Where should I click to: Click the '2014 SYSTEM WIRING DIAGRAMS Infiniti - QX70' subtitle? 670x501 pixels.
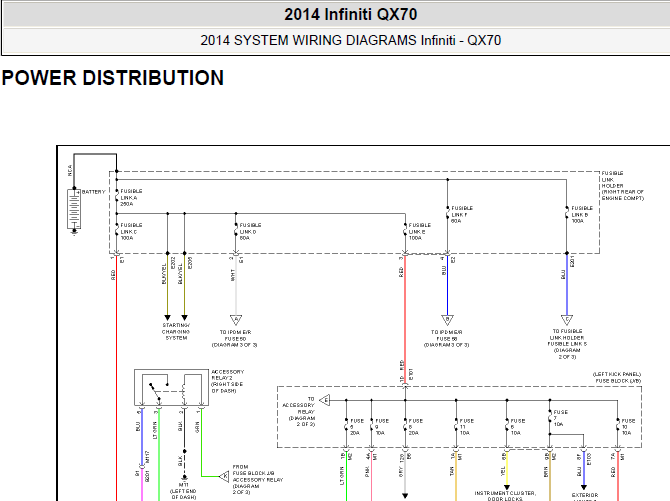click(350, 40)
